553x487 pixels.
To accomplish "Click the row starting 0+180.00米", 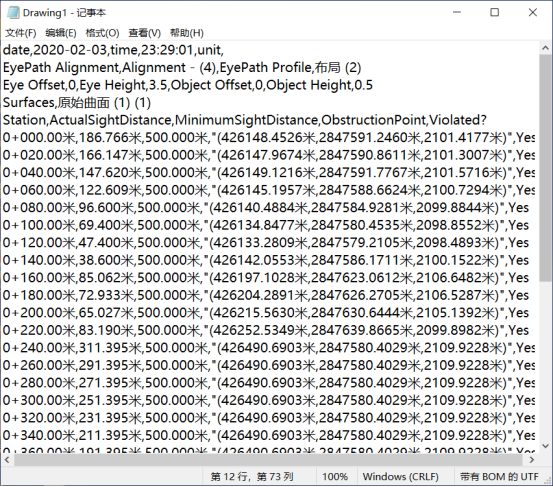I will pyautogui.click(x=266, y=295).
